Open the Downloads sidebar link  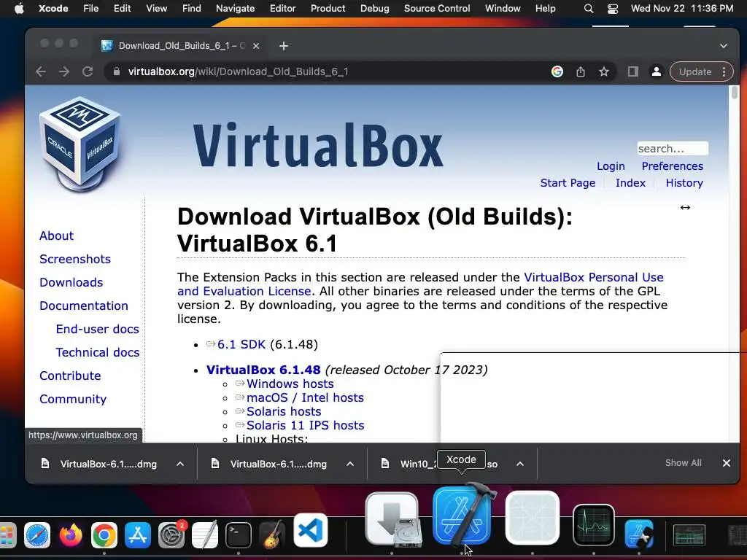click(x=71, y=282)
